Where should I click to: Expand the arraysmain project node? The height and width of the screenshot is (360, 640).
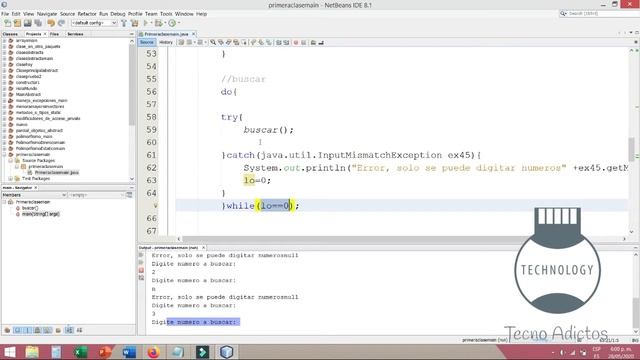4,40
